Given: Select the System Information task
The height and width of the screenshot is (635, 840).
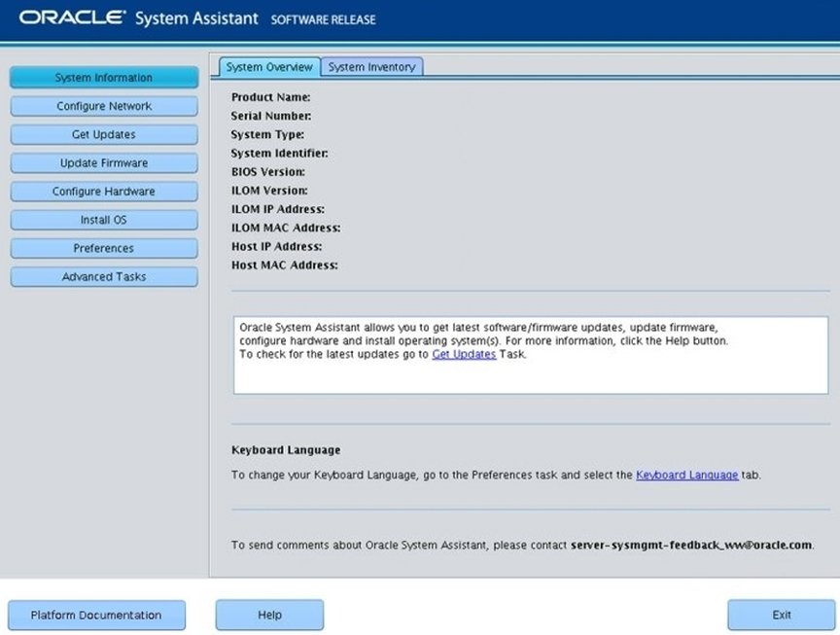Looking at the screenshot, I should pos(103,77).
